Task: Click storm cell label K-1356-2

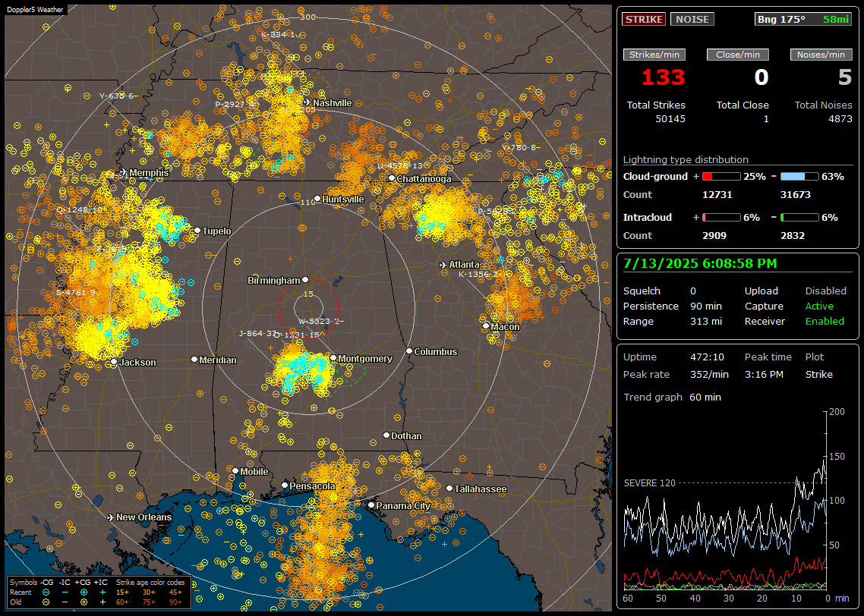Action: pyautogui.click(x=478, y=274)
